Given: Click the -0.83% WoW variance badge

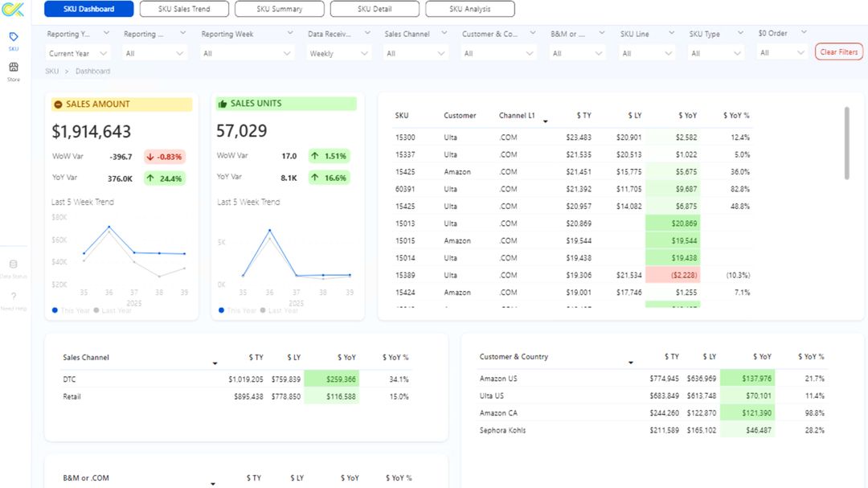Looking at the screenshot, I should (x=164, y=157).
